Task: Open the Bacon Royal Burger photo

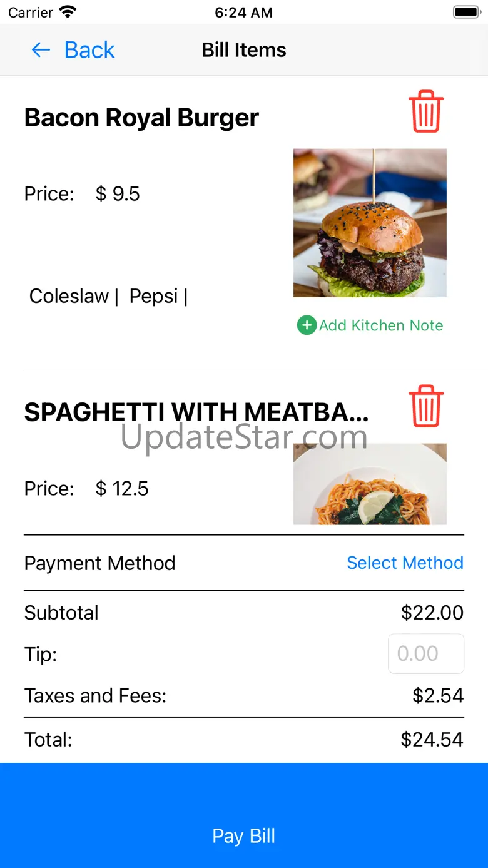Action: [370, 223]
